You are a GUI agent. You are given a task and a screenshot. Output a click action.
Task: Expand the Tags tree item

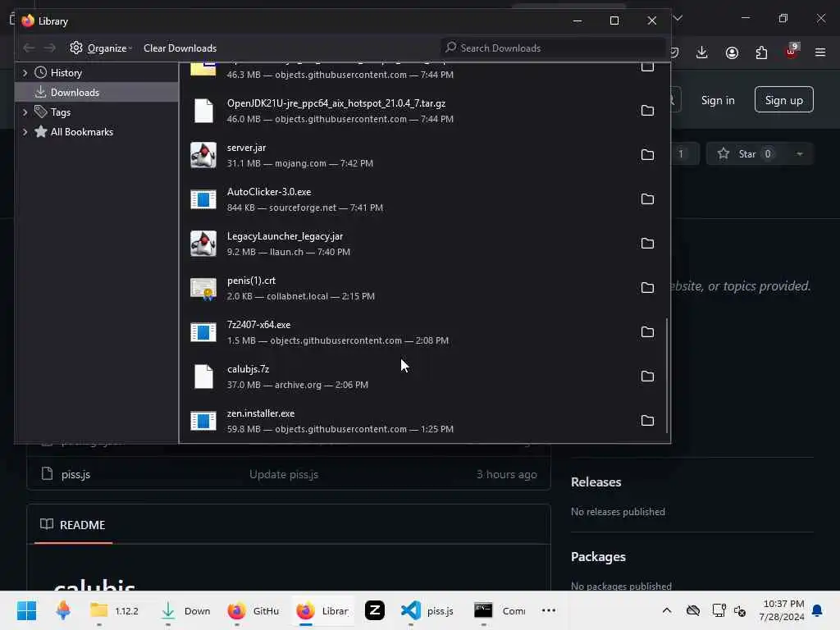(25, 112)
